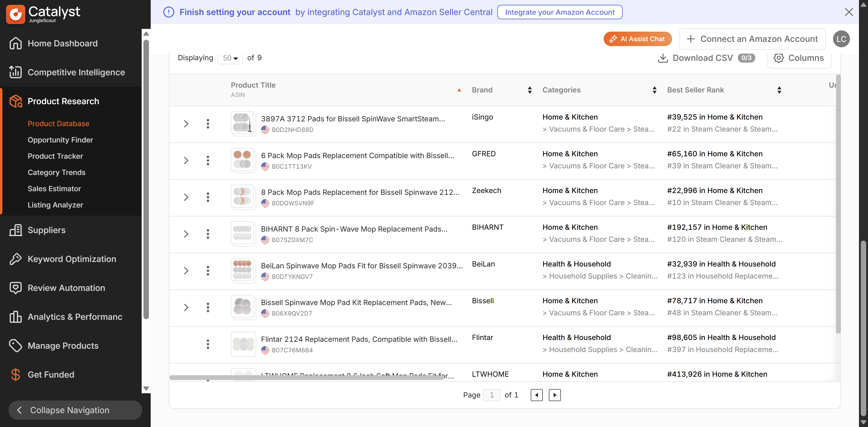Open Listing Analyzer in the sidebar

[x=55, y=205]
